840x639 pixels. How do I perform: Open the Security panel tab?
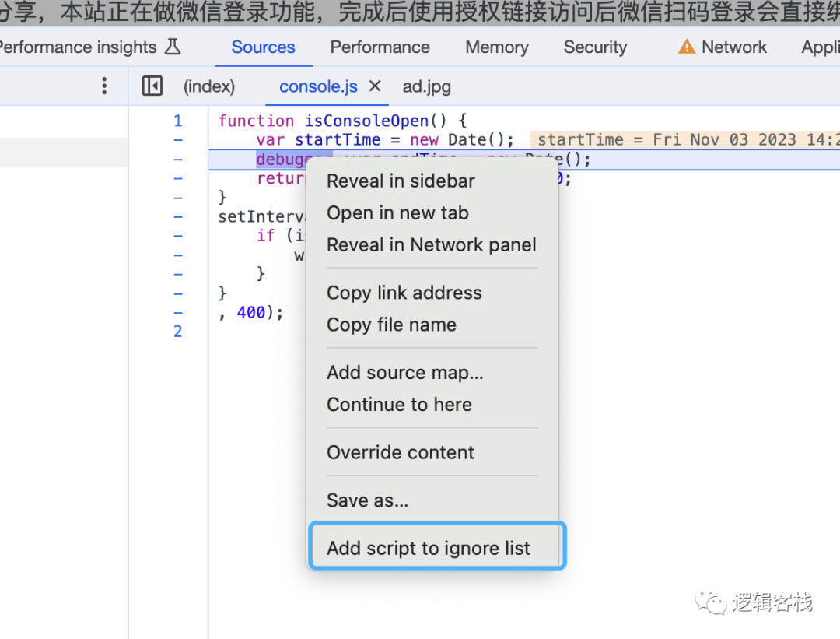(x=595, y=47)
